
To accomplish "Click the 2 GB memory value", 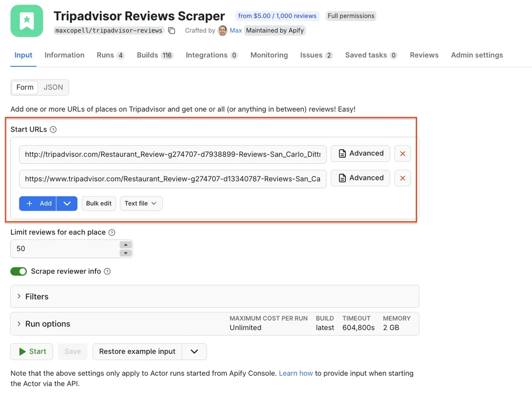I will (x=391, y=328).
